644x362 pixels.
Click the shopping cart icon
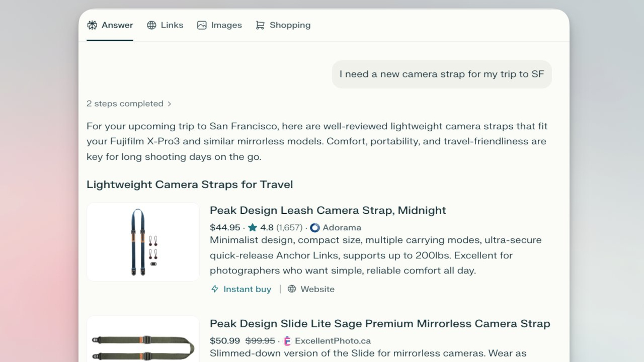tap(260, 25)
